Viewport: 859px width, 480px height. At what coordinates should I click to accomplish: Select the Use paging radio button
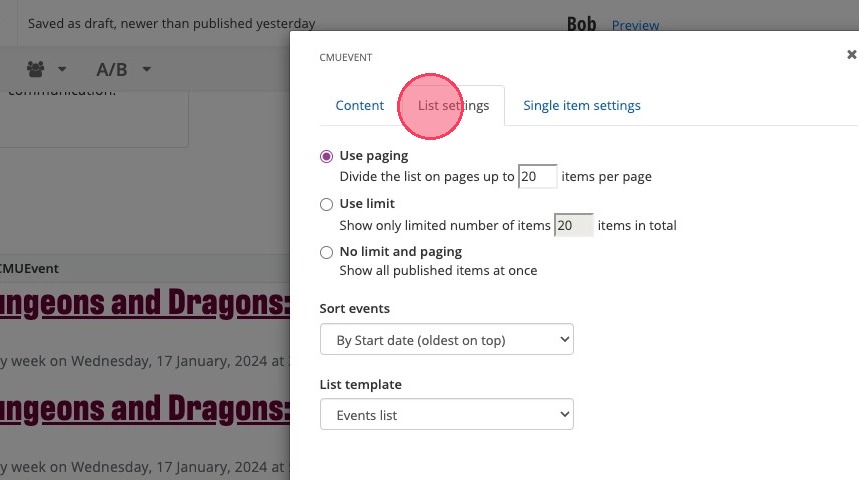click(326, 156)
